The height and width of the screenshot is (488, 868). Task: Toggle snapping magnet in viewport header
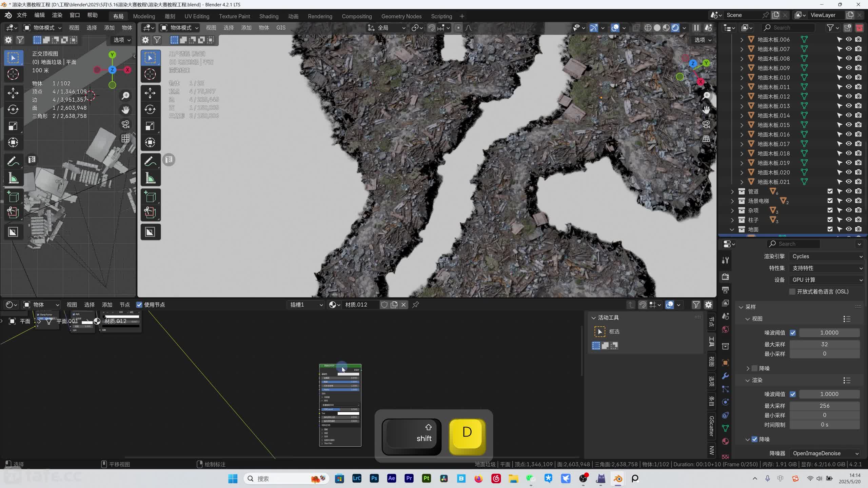tap(431, 28)
